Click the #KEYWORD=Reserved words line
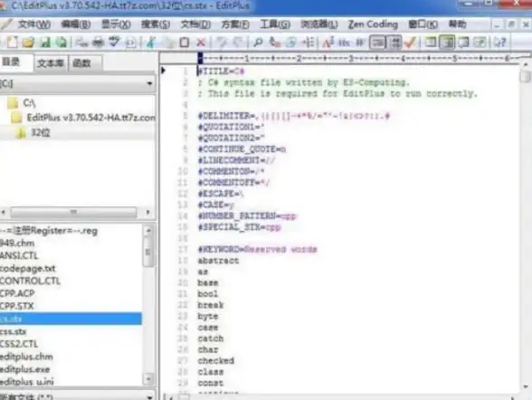 click(x=258, y=250)
